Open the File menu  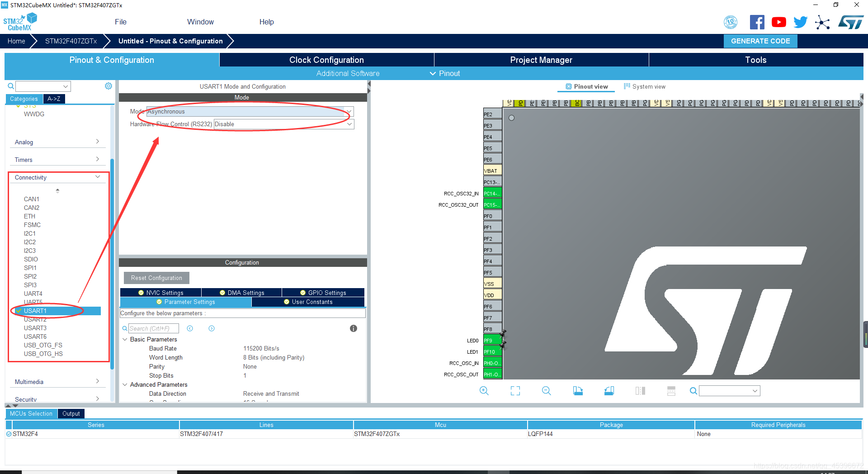(x=121, y=22)
